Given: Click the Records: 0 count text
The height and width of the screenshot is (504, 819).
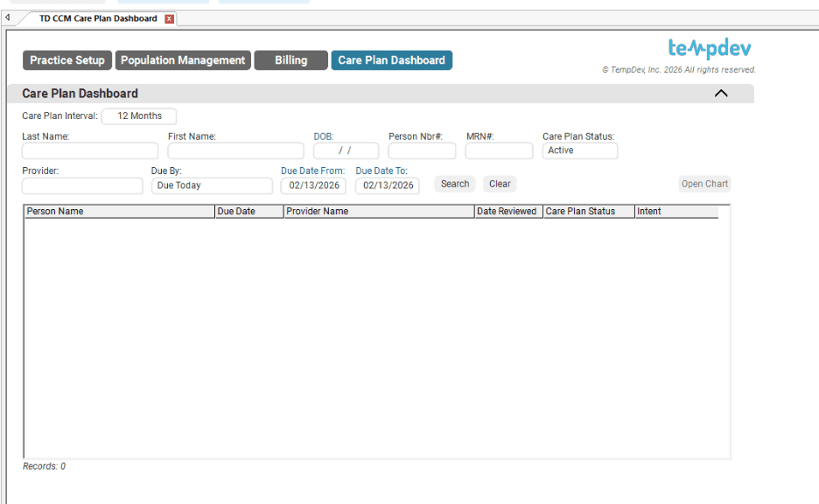Looking at the screenshot, I should [44, 466].
